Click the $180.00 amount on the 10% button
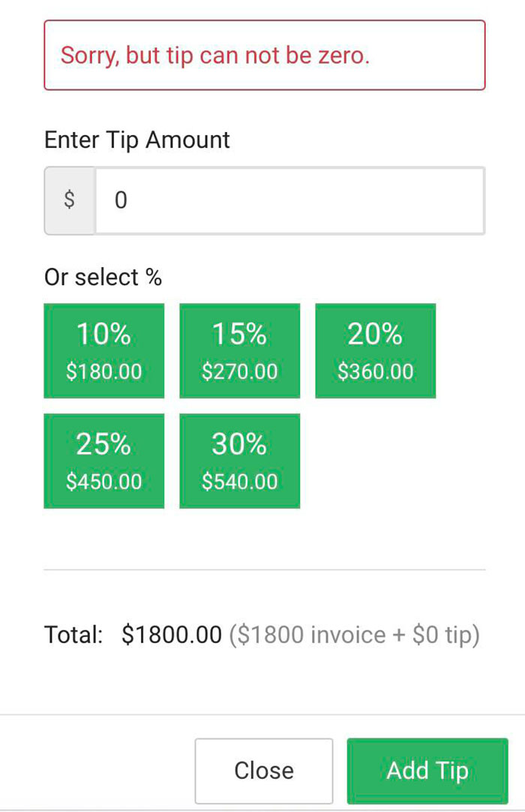Viewport: 525px width, 812px height. (103, 371)
